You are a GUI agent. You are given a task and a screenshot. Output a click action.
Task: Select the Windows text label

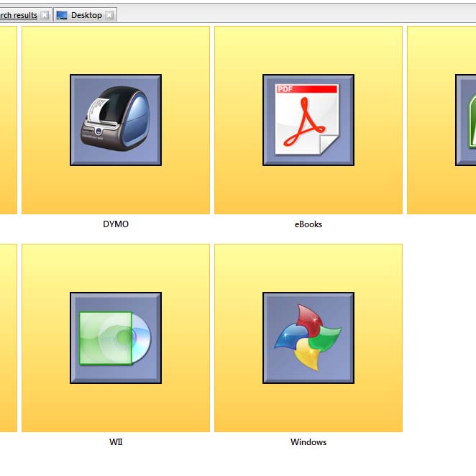[x=308, y=442]
